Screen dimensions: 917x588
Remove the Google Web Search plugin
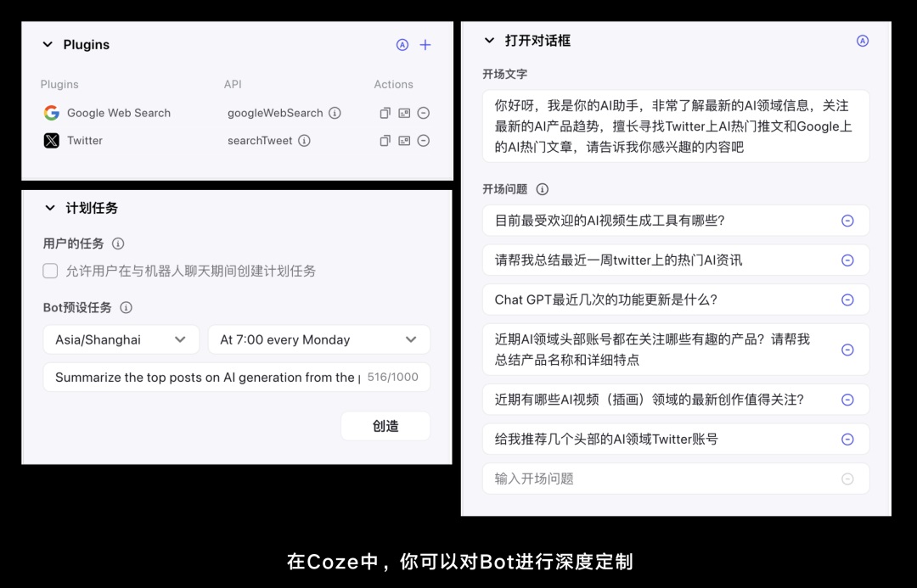coord(423,112)
